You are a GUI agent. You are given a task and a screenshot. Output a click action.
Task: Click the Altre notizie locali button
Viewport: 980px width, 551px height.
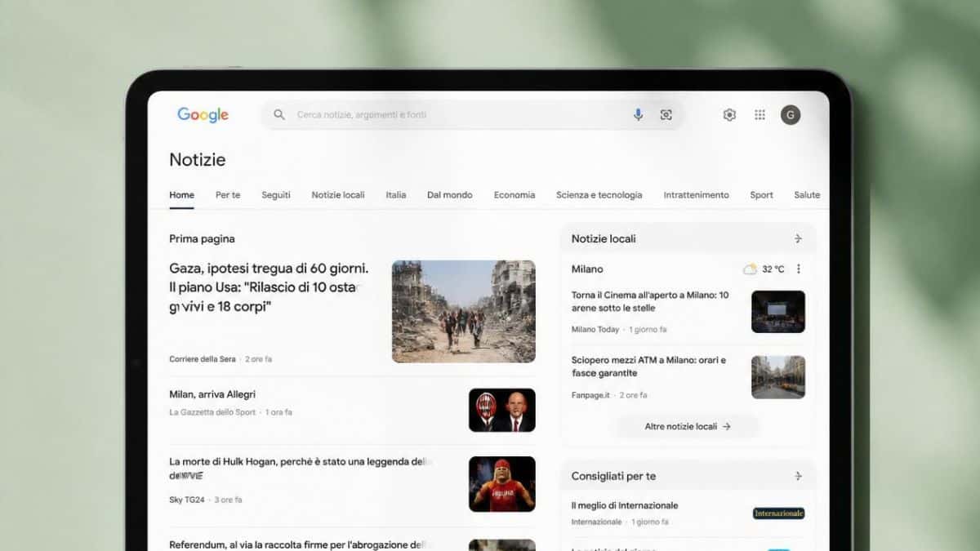[688, 426]
